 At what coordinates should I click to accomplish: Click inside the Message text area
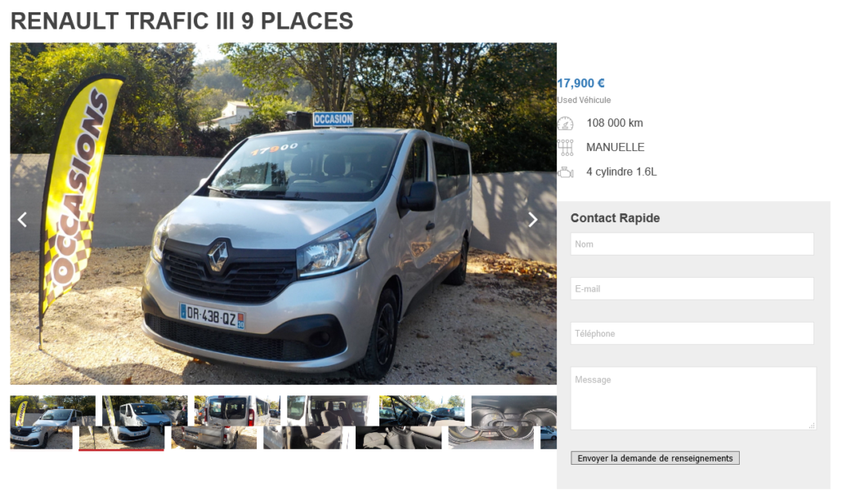693,399
